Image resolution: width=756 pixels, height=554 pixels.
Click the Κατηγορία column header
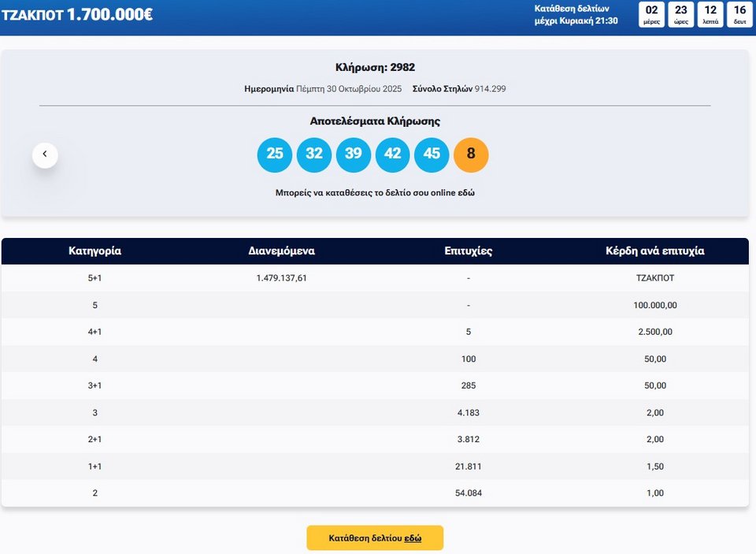[94, 251]
